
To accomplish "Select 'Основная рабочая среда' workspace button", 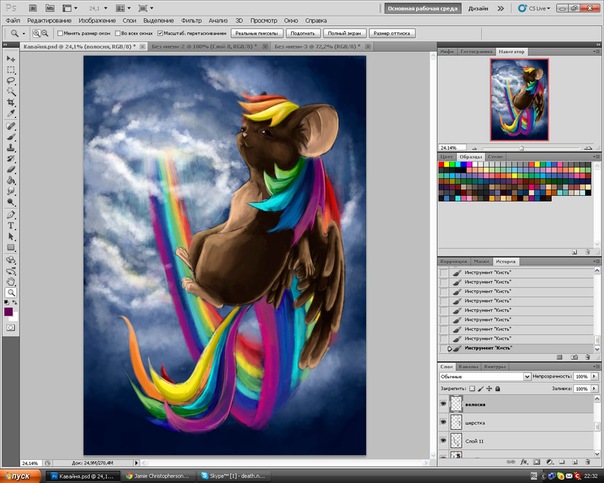I will click(423, 8).
